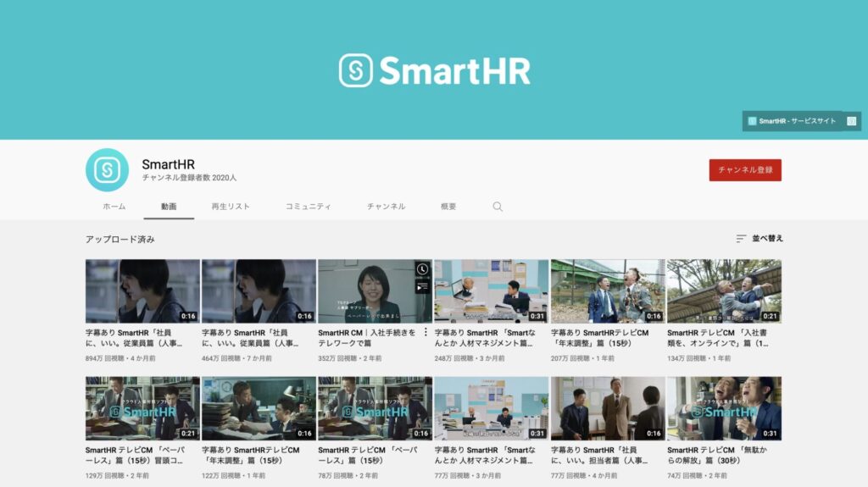Switch to the ホーム tab
Viewport: 868px width, 487px height.
114,207
